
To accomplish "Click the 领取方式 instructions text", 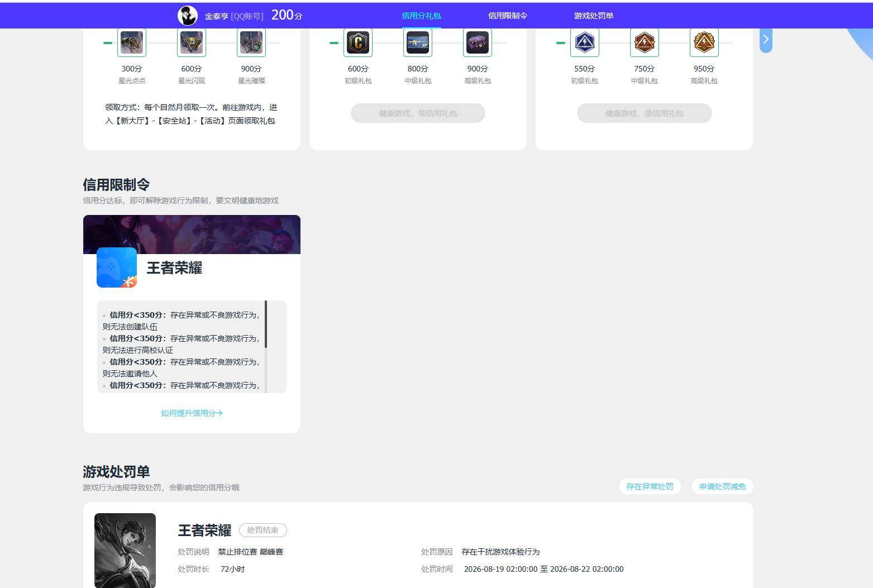I will 192,114.
